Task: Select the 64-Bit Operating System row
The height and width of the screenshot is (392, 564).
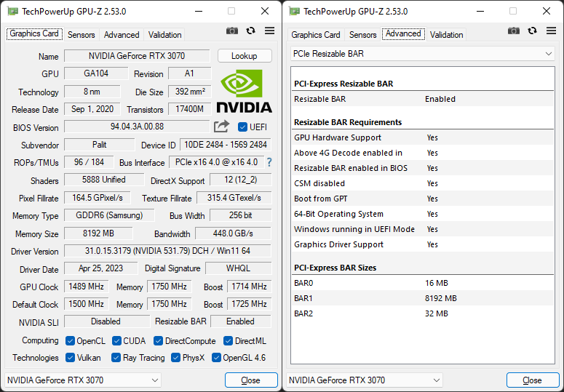Action: tap(423, 214)
